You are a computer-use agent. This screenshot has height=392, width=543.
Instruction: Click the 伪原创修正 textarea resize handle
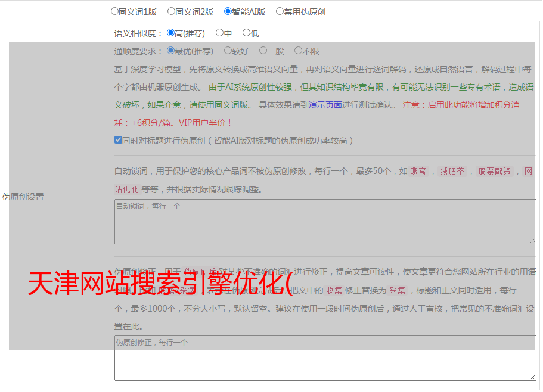533,377
